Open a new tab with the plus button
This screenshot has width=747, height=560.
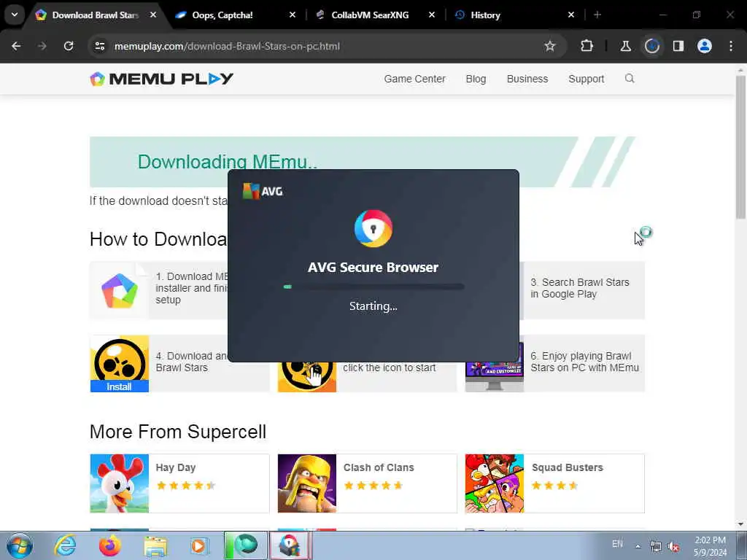(x=597, y=15)
